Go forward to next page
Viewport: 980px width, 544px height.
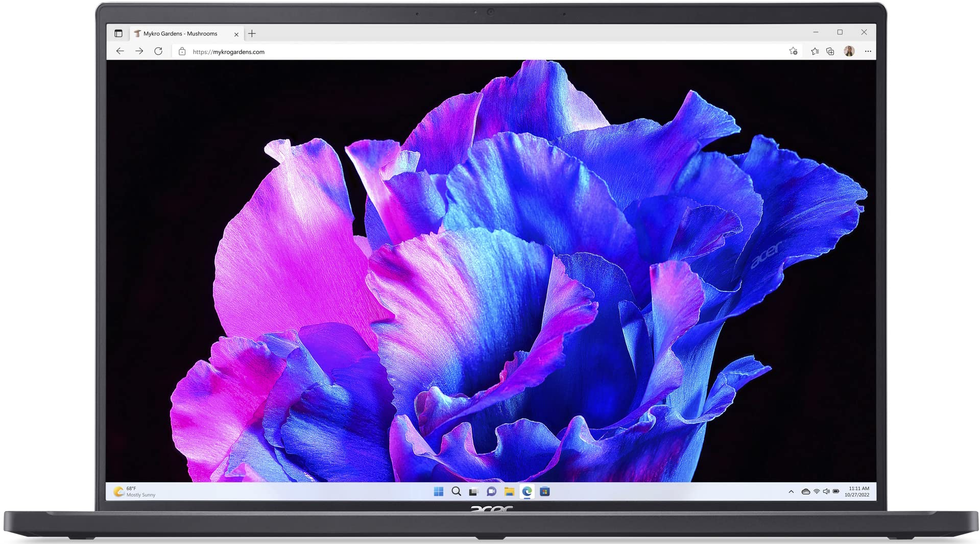(139, 51)
